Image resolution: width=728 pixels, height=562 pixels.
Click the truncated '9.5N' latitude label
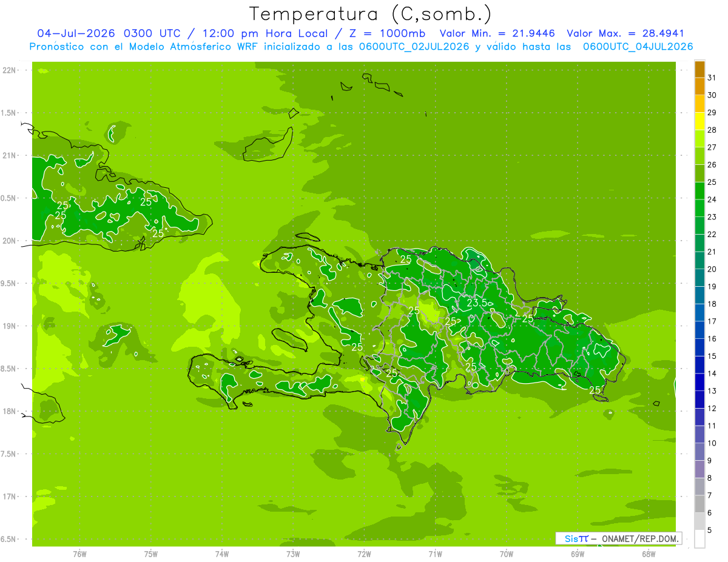pos(9,284)
